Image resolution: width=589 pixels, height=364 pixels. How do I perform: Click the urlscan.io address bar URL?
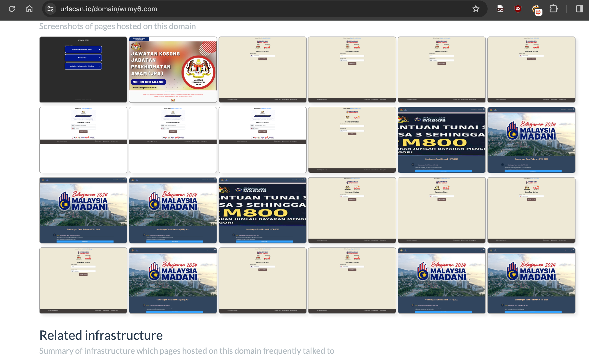click(x=109, y=9)
